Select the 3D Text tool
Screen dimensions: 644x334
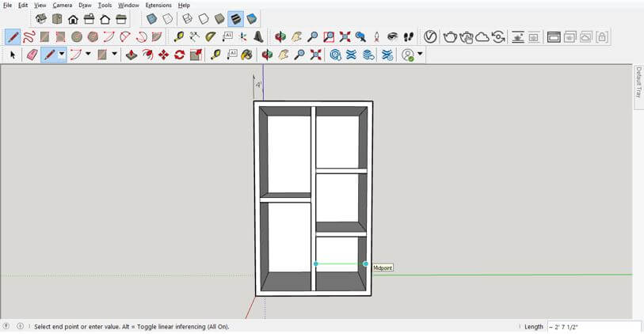(258, 37)
